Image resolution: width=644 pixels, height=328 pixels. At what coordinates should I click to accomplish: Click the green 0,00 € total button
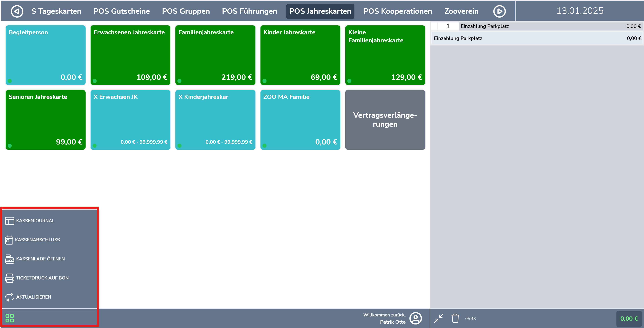(629, 318)
